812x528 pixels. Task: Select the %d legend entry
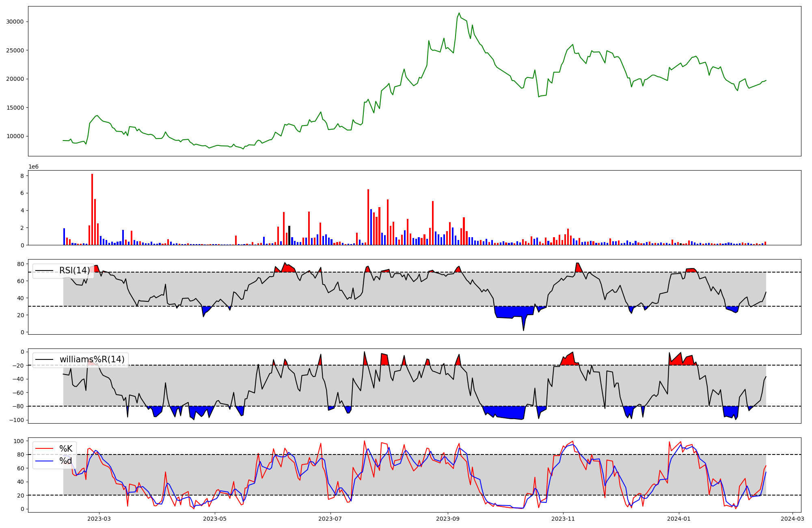[66, 461]
